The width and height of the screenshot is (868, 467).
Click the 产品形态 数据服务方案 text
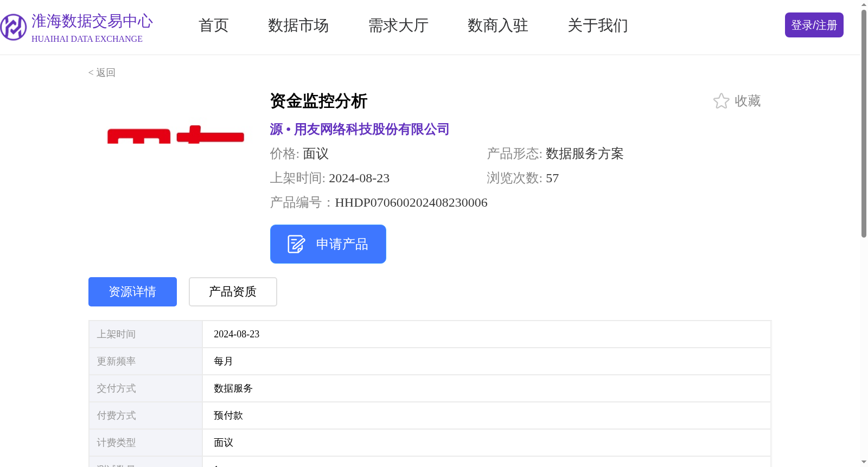(x=555, y=154)
